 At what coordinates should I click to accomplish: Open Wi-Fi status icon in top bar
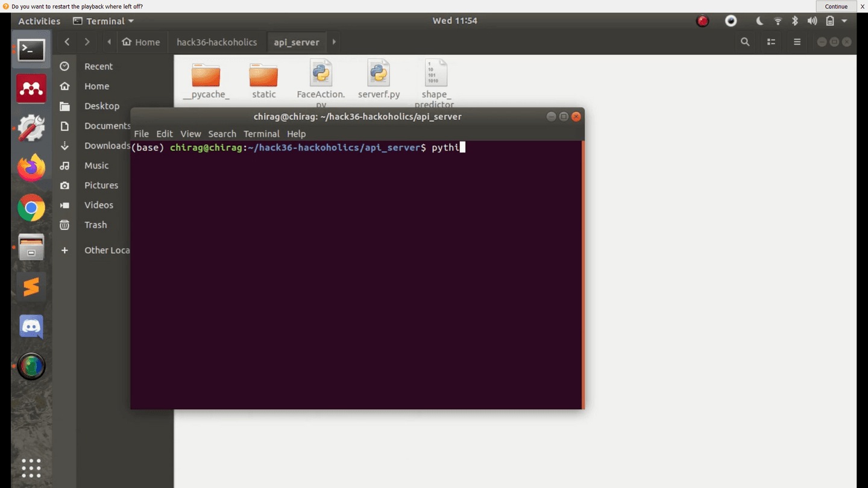778,21
